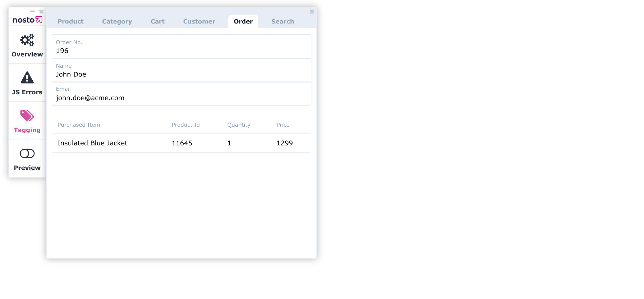Select the pink Tagging tag icon
Image resolution: width=644 pixels, height=299 pixels.
[x=27, y=116]
